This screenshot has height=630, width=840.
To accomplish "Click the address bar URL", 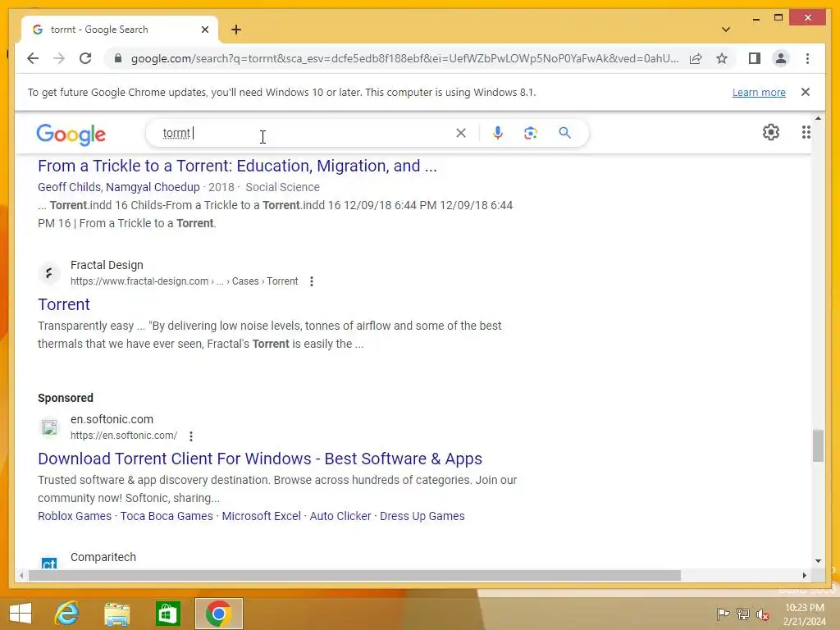I will 404,58.
